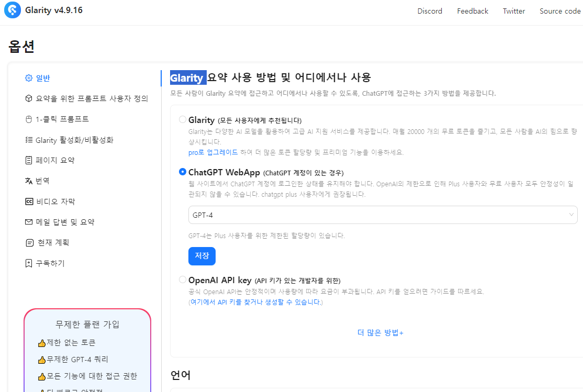Viewport: 583px width, 392px height.
Task: Open the GPT-4 model dropdown
Action: [x=383, y=215]
